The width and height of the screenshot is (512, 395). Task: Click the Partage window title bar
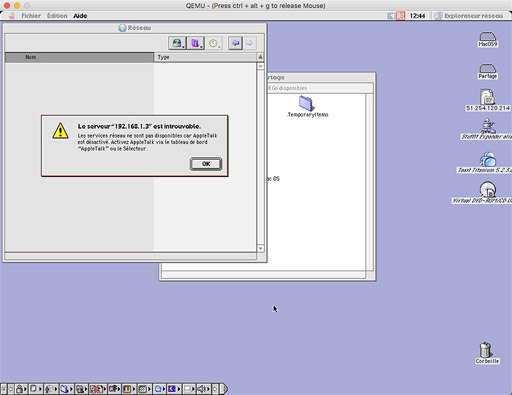tap(321, 77)
